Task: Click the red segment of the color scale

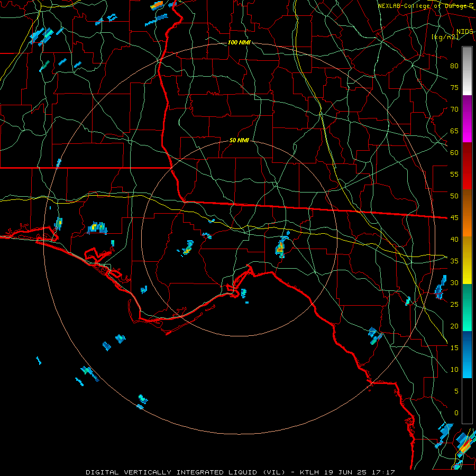Action: tap(467, 166)
